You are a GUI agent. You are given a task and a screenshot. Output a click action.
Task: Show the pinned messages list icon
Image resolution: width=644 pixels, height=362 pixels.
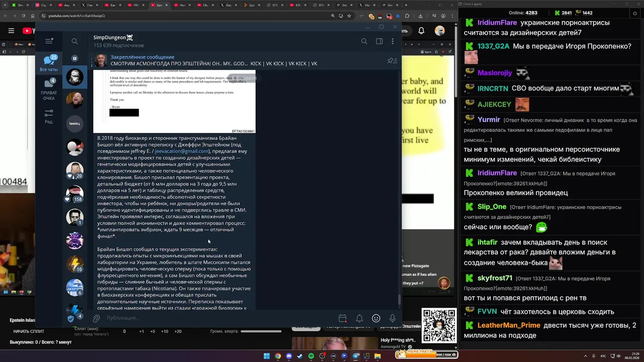tap(392, 61)
